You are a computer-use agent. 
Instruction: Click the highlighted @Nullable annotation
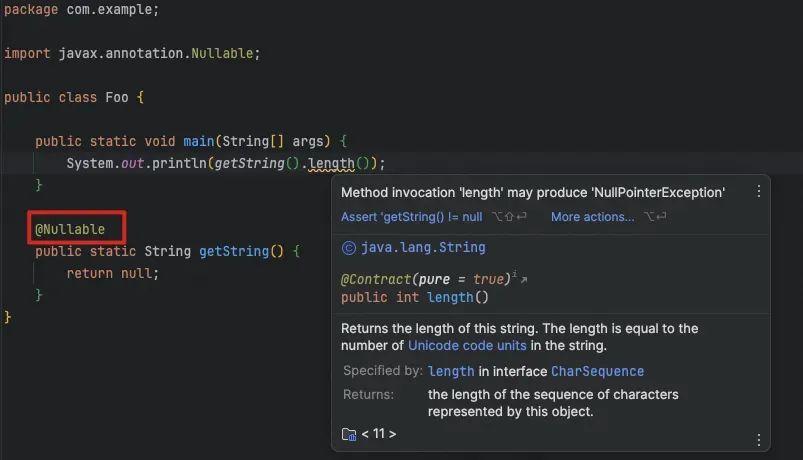[x=70, y=229]
